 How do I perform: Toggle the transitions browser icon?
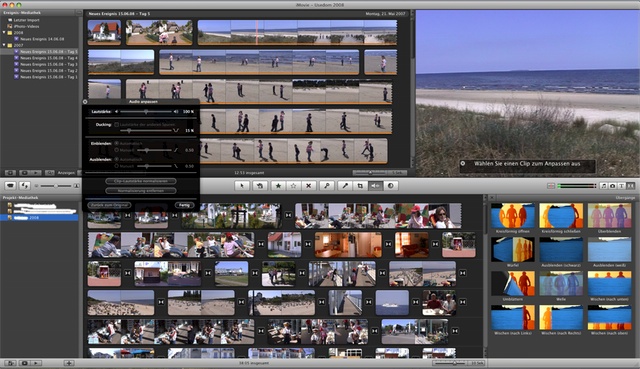point(631,186)
